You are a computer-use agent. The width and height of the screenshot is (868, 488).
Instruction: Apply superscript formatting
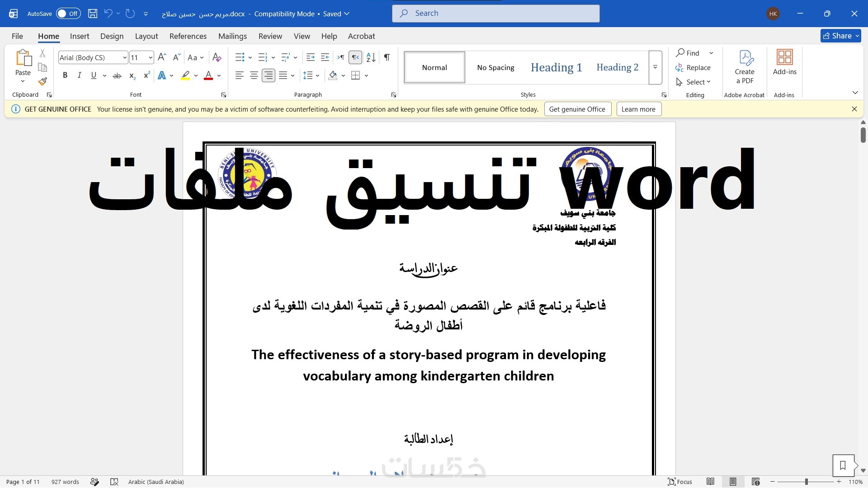(x=146, y=75)
